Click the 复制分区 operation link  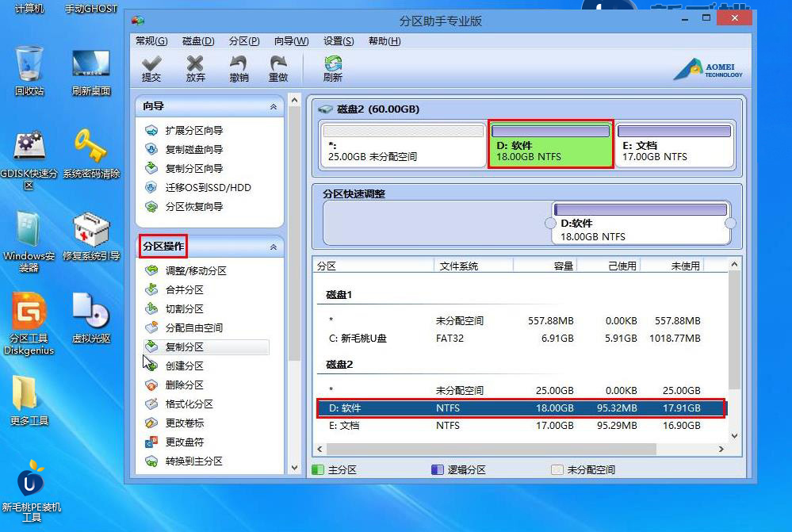tap(185, 347)
